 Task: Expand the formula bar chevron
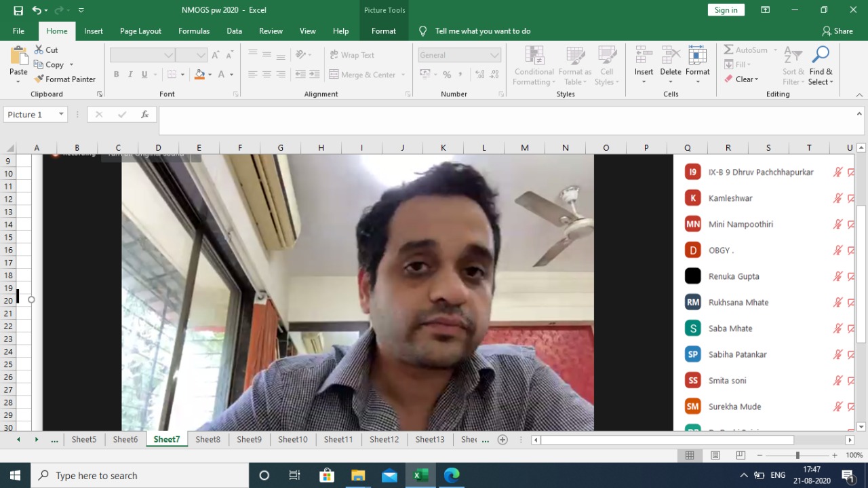(859, 115)
